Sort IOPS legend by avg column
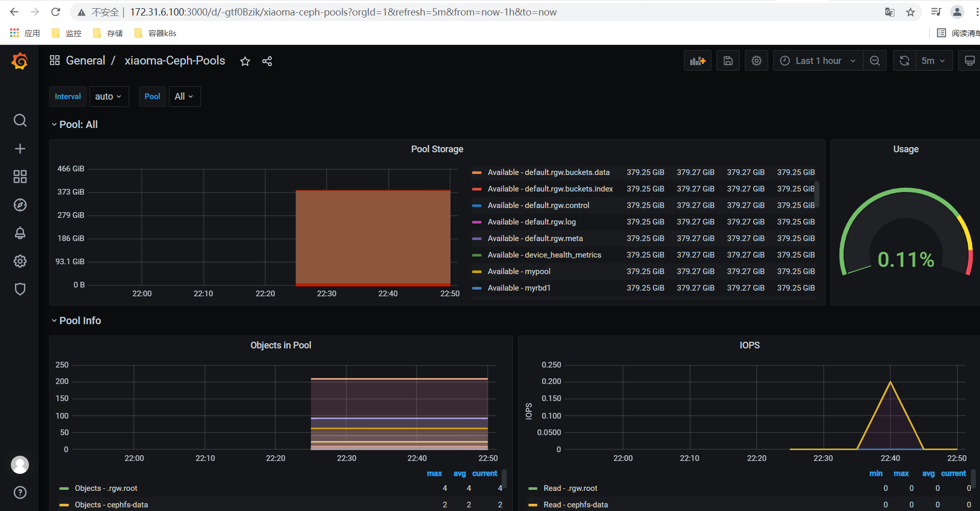The height and width of the screenshot is (511, 980). coord(928,473)
